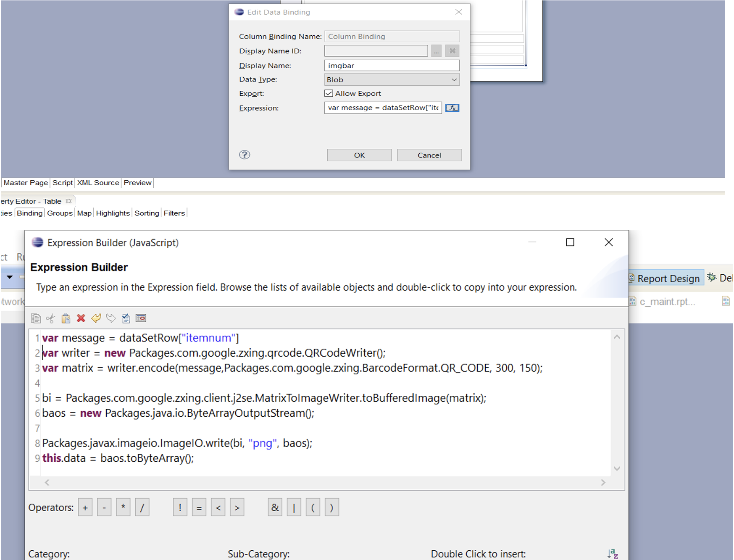This screenshot has width=734, height=560.
Task: Maximize the Expression Builder window
Action: pos(570,242)
